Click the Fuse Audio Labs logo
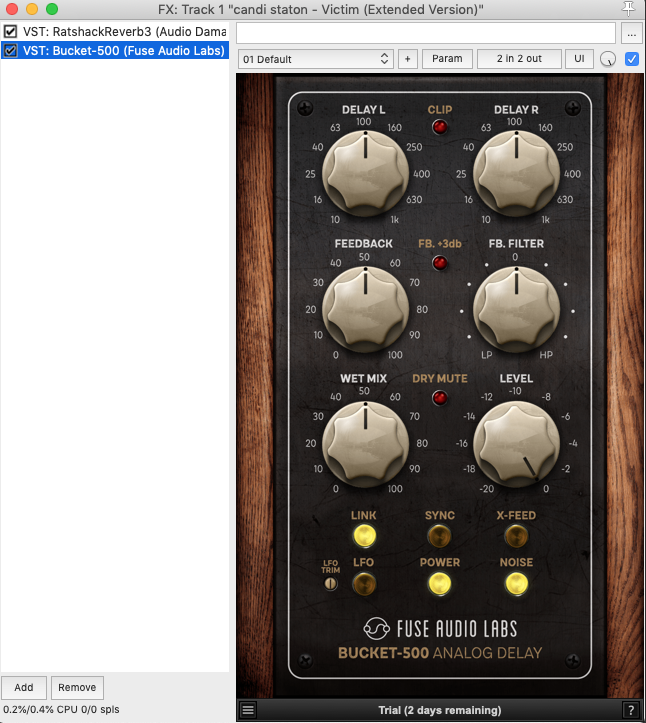This screenshot has height=723, width=646. coord(440,628)
